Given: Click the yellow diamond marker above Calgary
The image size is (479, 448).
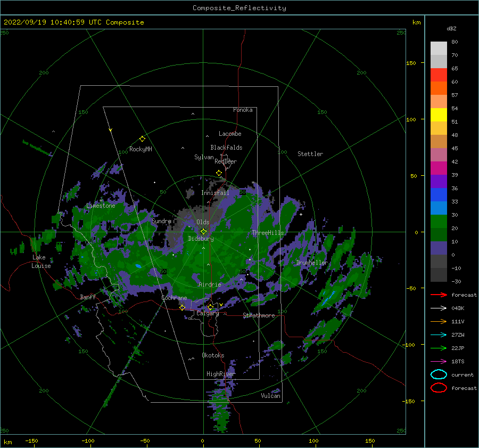Looking at the screenshot, I should click(210, 307).
